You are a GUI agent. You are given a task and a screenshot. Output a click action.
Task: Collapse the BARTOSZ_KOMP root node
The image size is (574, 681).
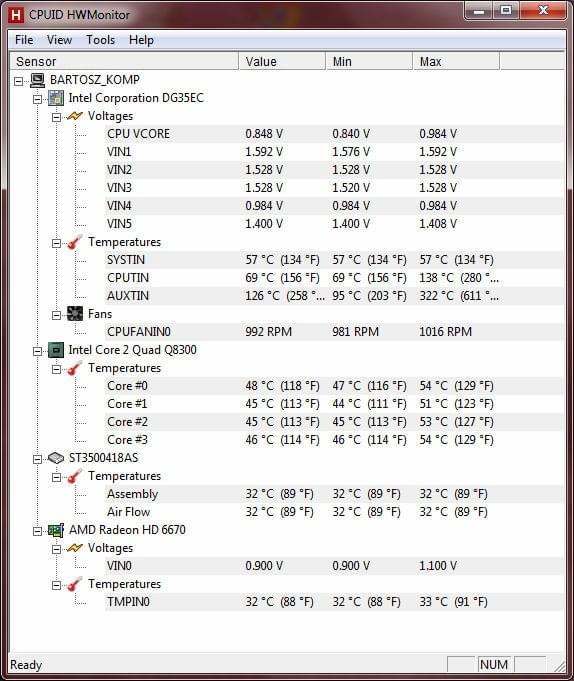click(19, 81)
